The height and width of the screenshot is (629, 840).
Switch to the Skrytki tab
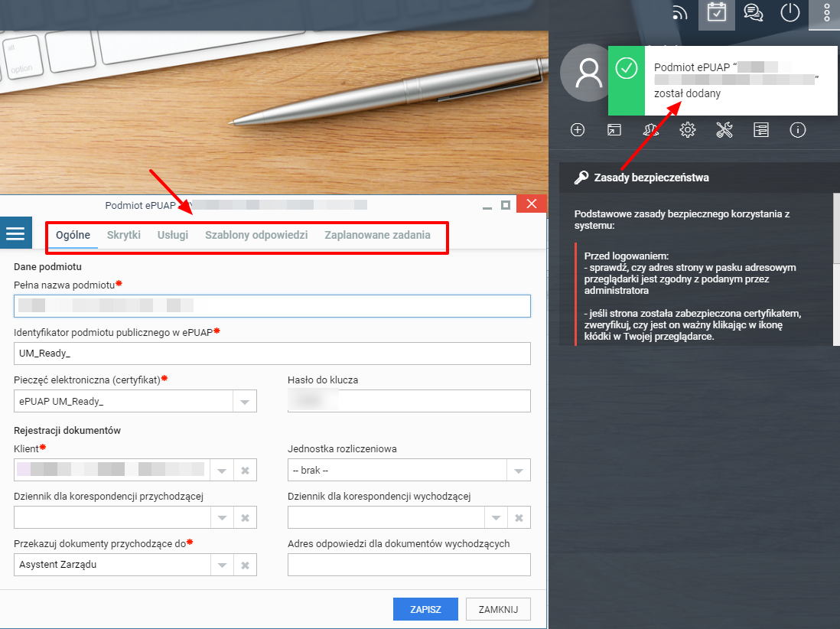pos(124,235)
